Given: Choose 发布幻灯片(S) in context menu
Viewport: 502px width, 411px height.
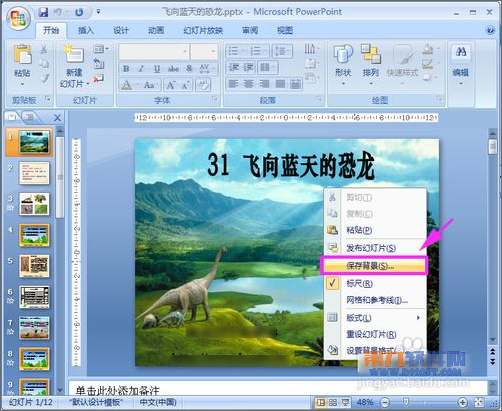Looking at the screenshot, I should click(x=375, y=248).
